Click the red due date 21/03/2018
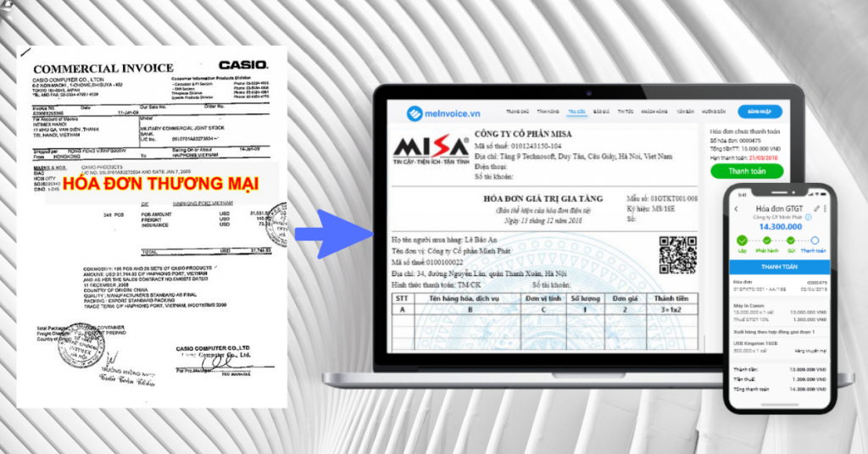The image size is (868, 454). (764, 158)
